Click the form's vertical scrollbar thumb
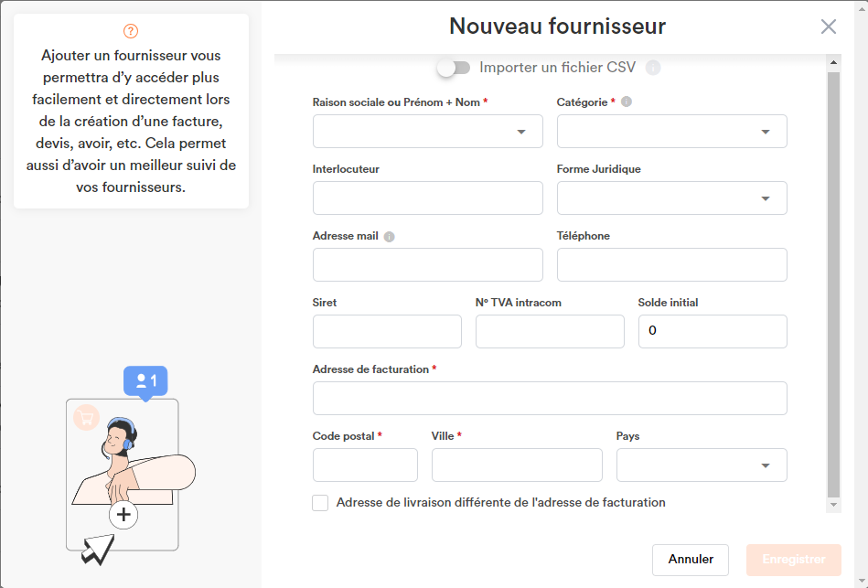Viewport: 868px width, 588px height. pyautogui.click(x=833, y=284)
